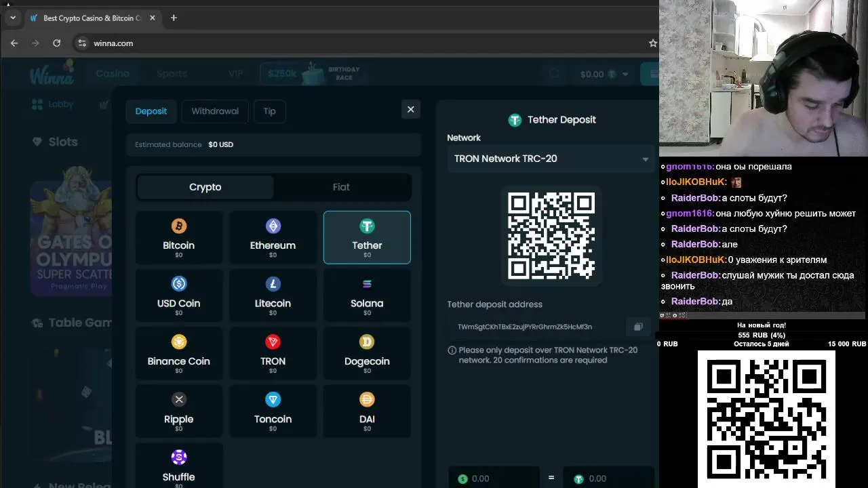Bookmark this page with the star
This screenshot has height=488, width=868.
pyautogui.click(x=652, y=43)
